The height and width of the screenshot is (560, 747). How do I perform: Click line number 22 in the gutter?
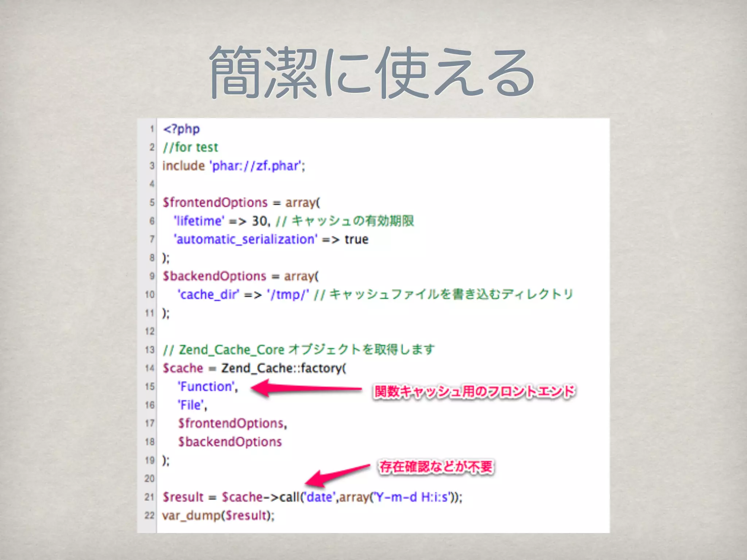(150, 516)
